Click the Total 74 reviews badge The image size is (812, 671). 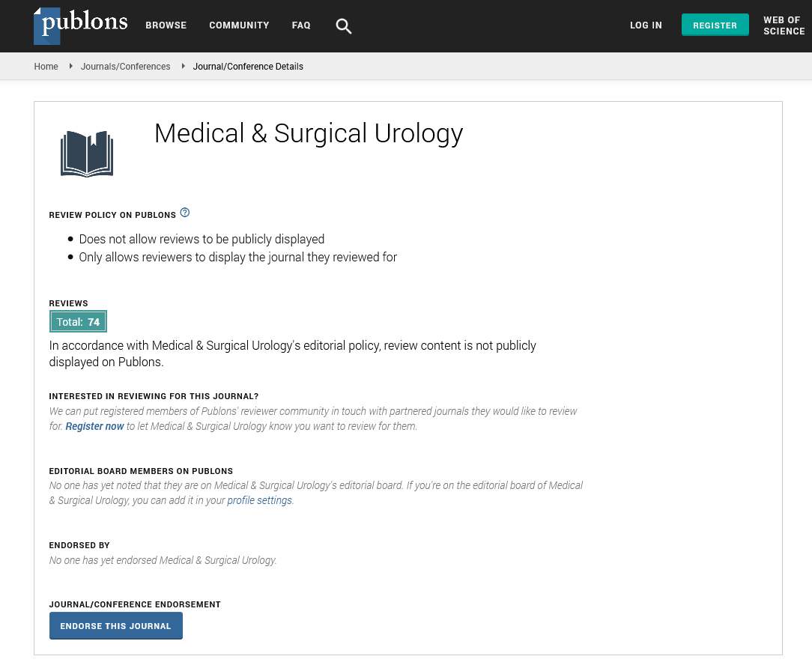78,322
